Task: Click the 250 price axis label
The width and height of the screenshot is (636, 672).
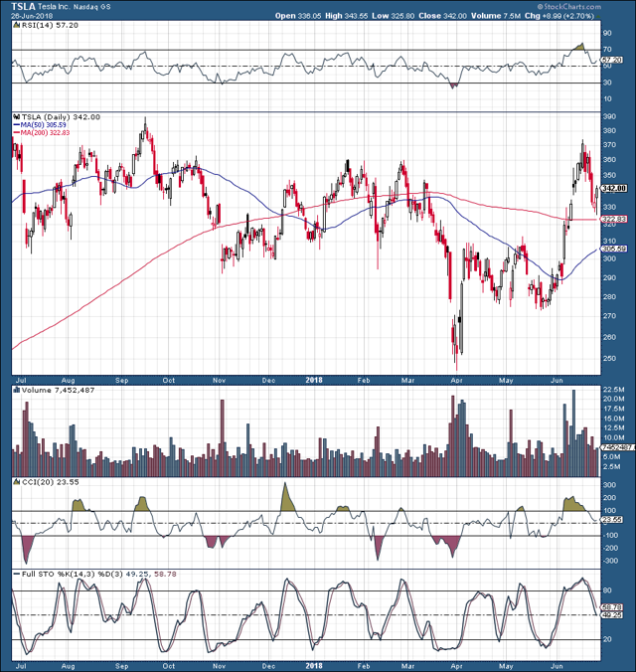Action: tap(609, 358)
